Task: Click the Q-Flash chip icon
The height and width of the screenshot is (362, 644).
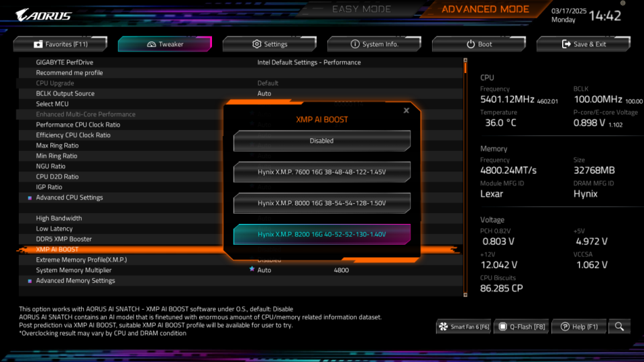Action: (x=502, y=326)
